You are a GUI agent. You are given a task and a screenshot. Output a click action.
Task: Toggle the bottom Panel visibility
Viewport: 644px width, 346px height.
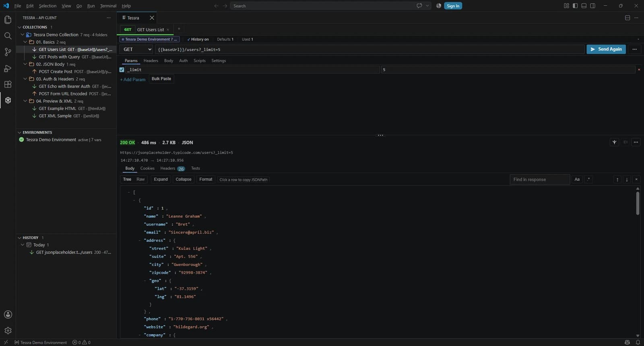click(x=584, y=6)
